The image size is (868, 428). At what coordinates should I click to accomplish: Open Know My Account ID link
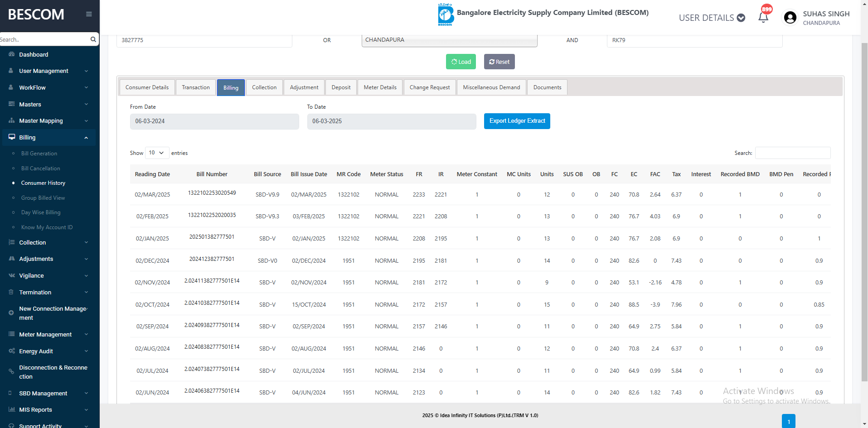(47, 227)
